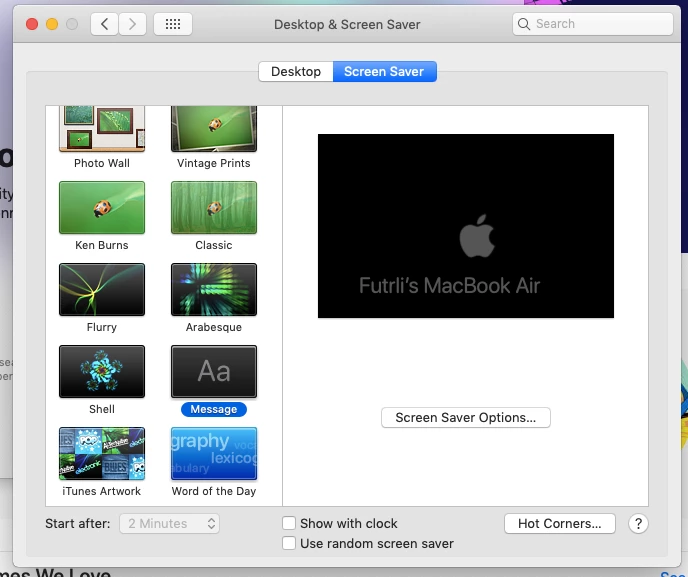Select the Screen Saver tab
Image resolution: width=688 pixels, height=577 pixels.
coord(384,72)
